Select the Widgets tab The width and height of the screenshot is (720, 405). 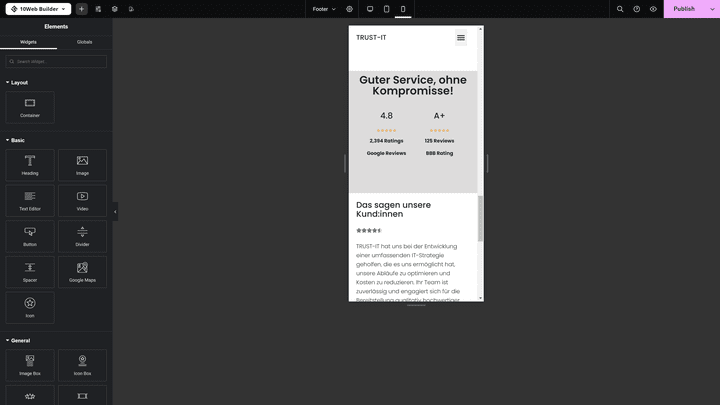[28, 42]
